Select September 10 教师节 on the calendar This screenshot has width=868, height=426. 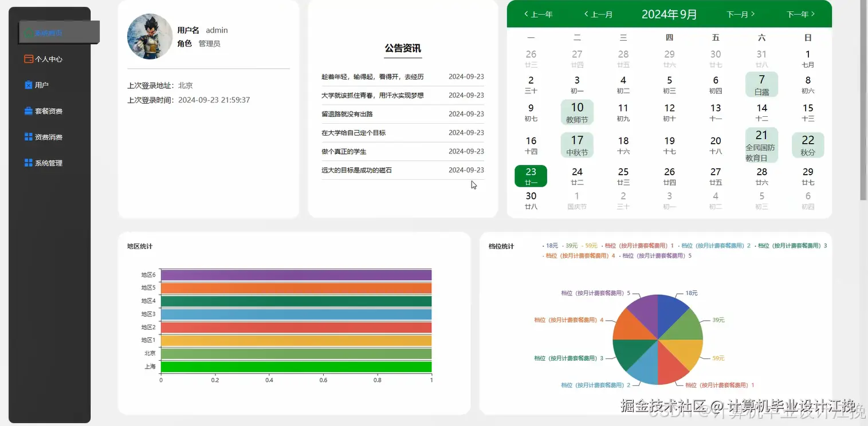(577, 112)
